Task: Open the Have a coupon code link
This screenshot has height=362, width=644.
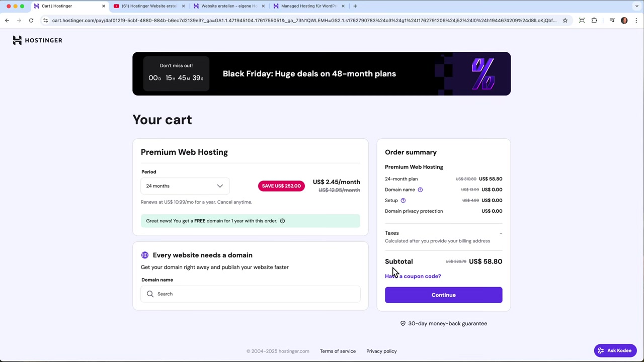Action: click(x=413, y=276)
